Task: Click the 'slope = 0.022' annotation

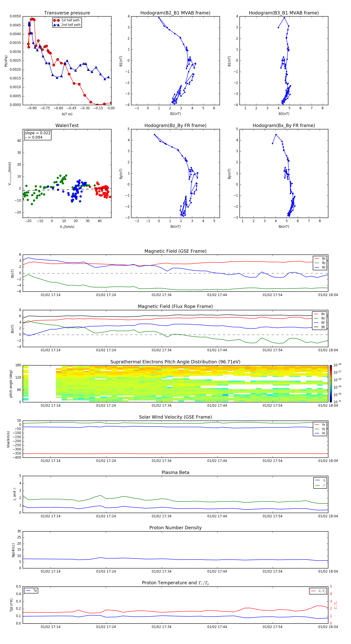Action: coord(37,133)
